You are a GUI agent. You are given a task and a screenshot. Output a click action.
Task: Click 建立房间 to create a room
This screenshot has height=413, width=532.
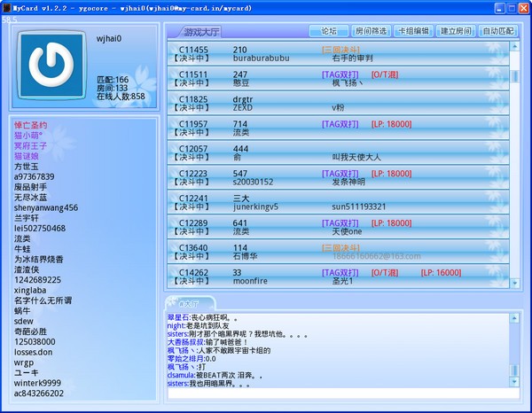(456, 31)
